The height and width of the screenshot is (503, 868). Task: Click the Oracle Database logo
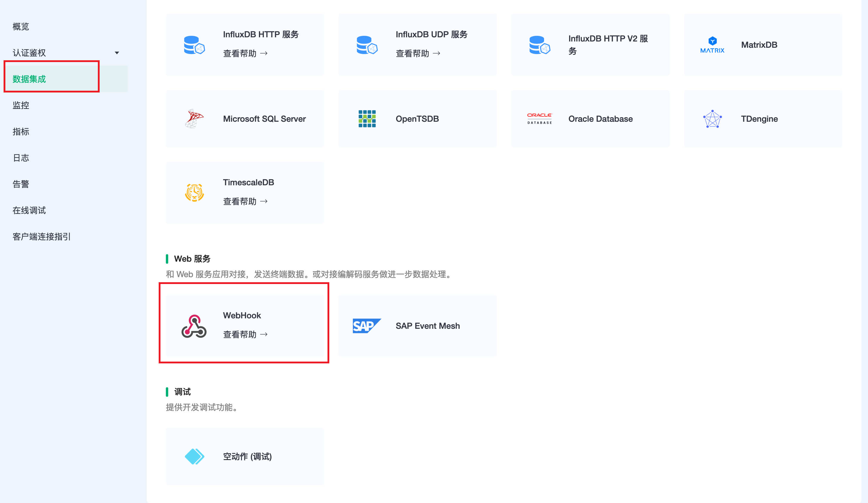click(539, 119)
